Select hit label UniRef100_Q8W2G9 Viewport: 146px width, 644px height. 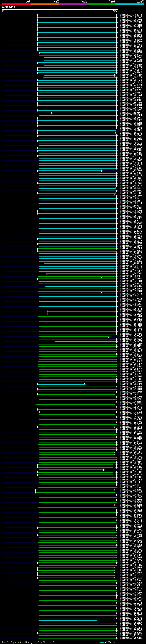coord(131,286)
